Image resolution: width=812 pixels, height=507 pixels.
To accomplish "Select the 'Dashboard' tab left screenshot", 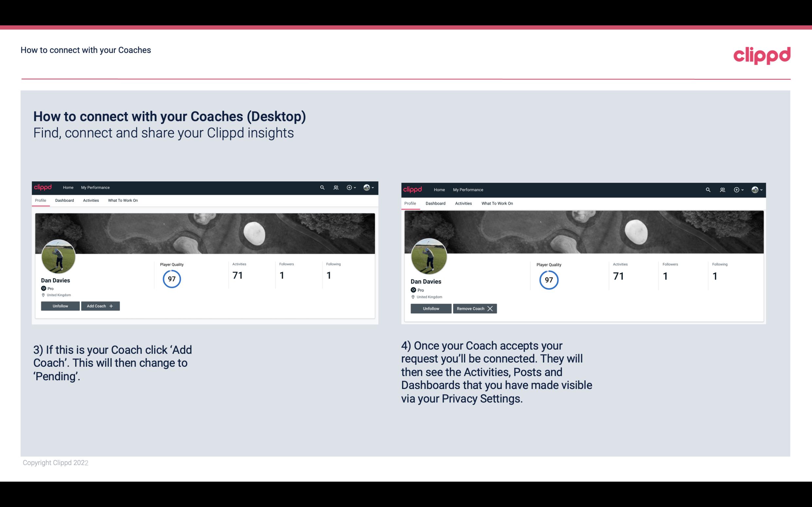I will tap(65, 200).
